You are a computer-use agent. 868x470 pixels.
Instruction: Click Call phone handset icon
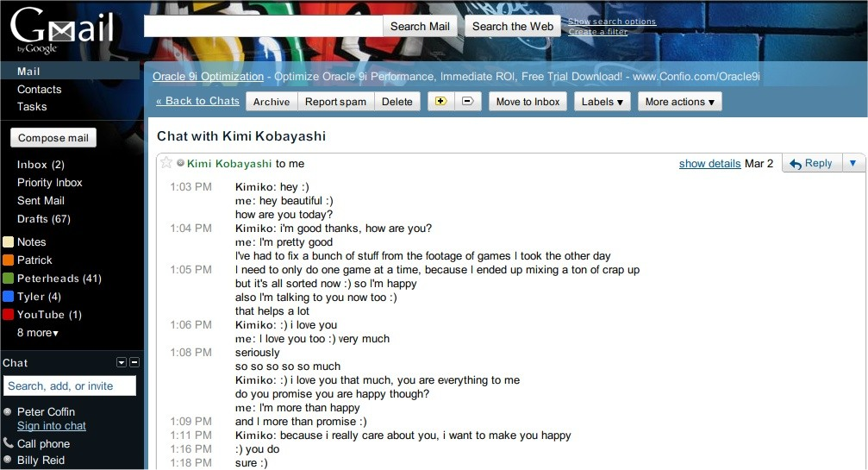pos(9,443)
